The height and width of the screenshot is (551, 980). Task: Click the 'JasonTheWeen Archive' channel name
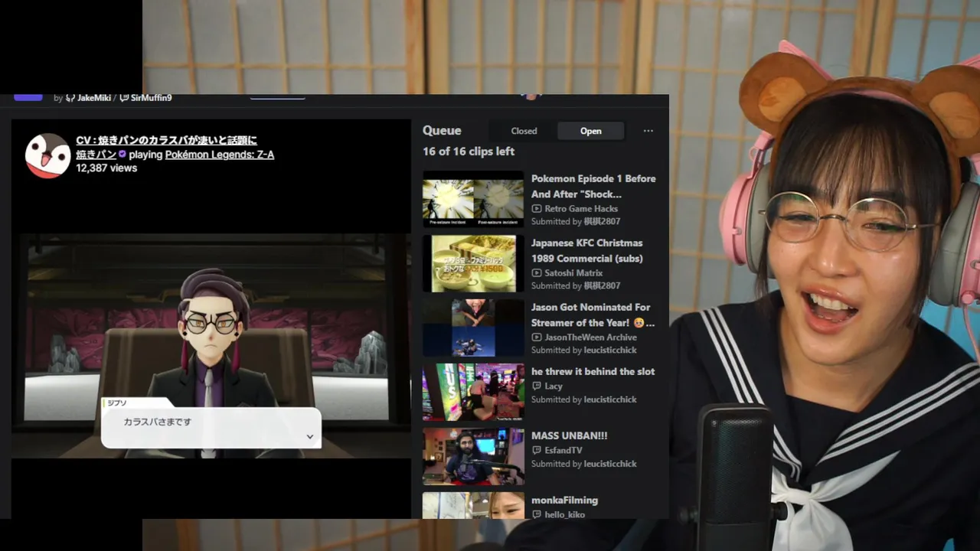tap(590, 337)
